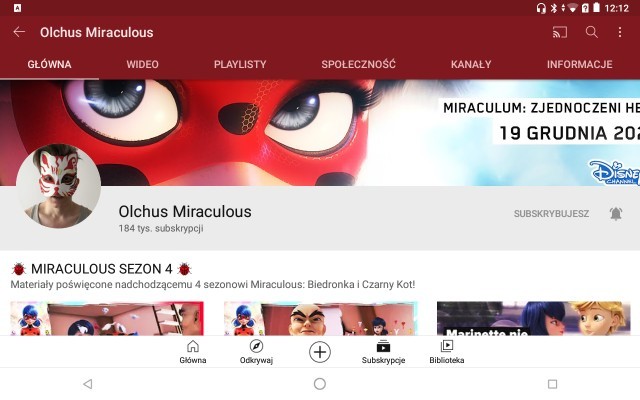This screenshot has height=400, width=640.
Task: Open the INFORMACJE tab
Action: [x=580, y=64]
